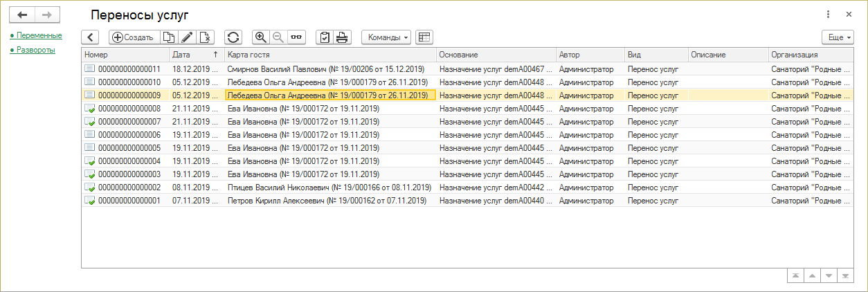Viewport: 868px width, 292px height.
Task: Refresh the list with the circular arrows
Action: pyautogui.click(x=234, y=37)
